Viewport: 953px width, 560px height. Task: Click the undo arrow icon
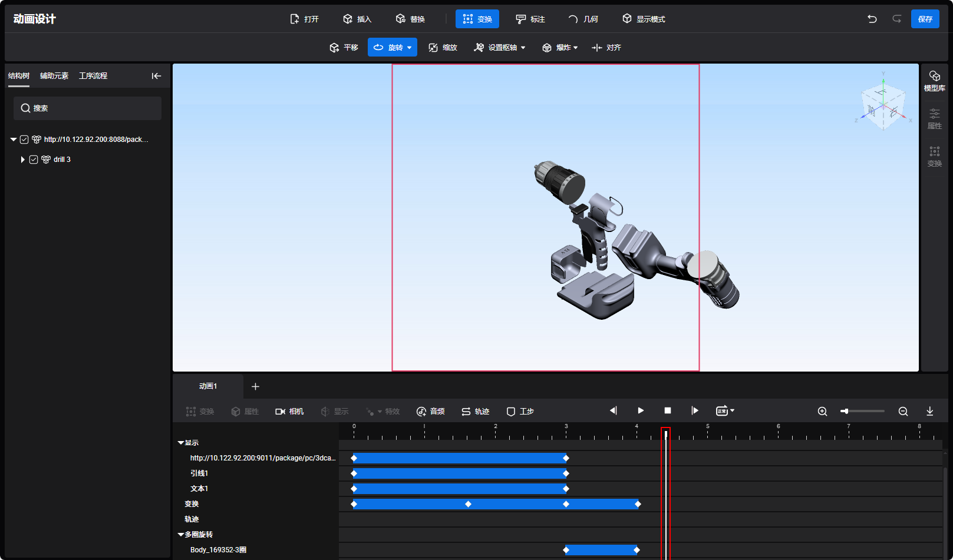click(872, 19)
